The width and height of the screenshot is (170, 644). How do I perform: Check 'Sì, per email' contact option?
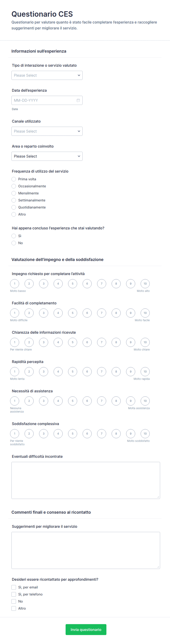(14, 587)
